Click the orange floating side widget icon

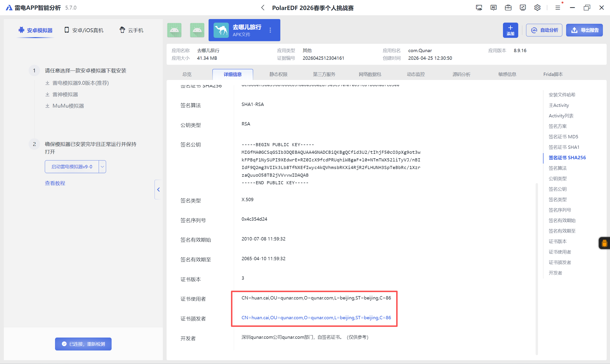tap(604, 243)
